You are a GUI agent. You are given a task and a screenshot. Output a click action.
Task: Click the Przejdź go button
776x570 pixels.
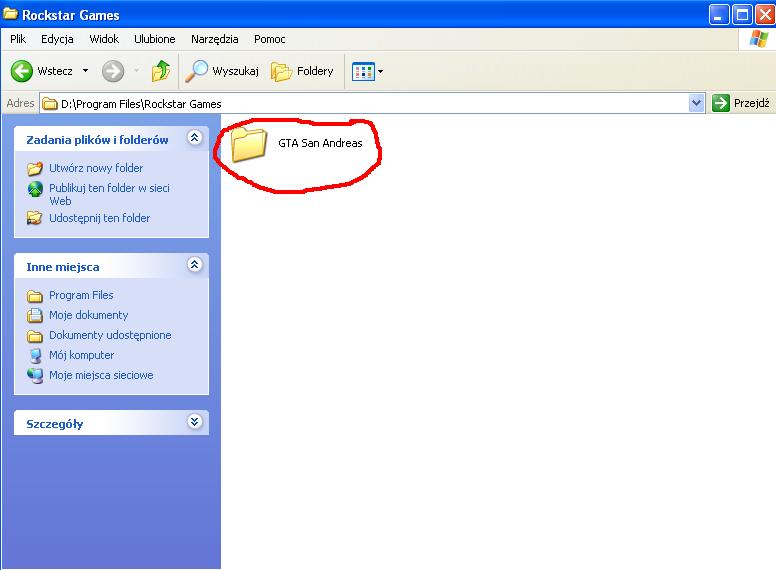[x=740, y=103]
